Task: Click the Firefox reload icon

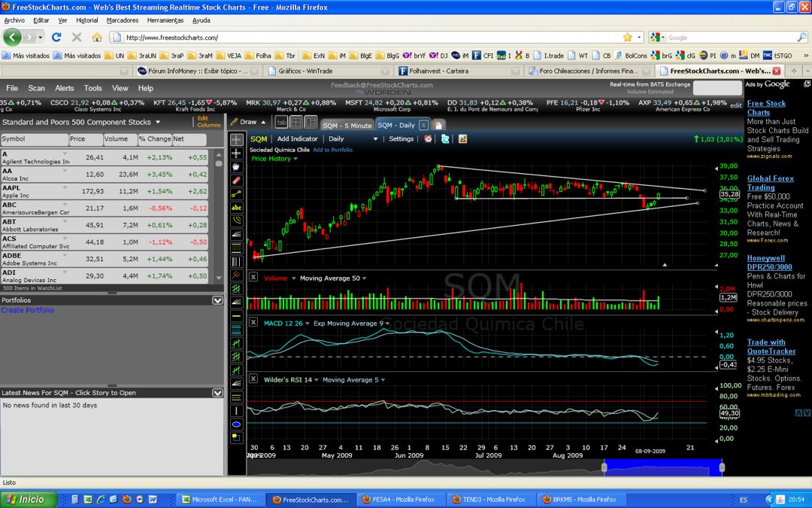Action: (56, 38)
